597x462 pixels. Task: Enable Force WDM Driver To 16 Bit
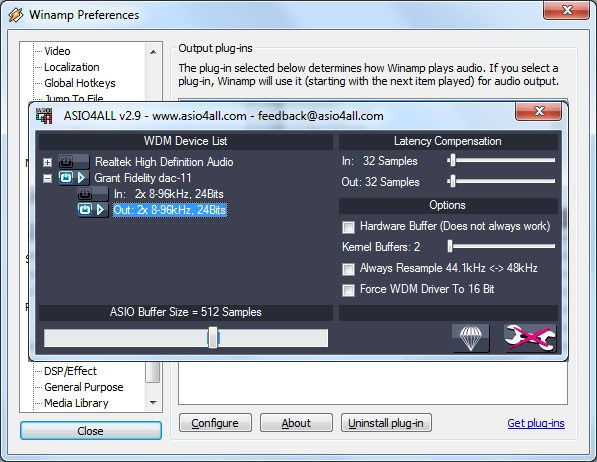(x=348, y=290)
